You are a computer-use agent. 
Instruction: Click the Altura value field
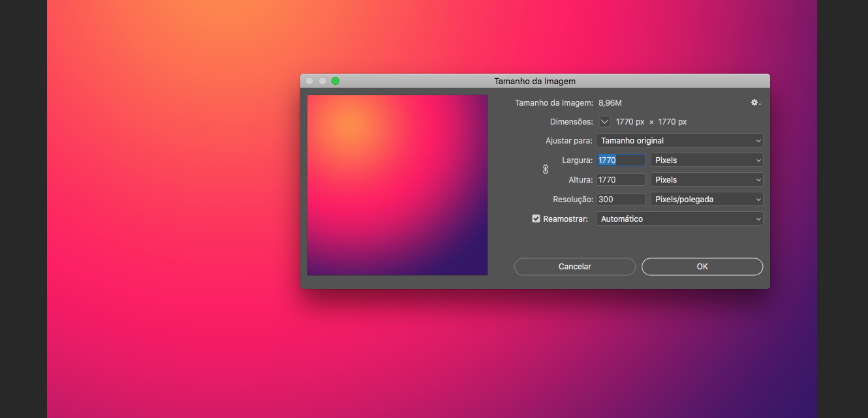(621, 180)
